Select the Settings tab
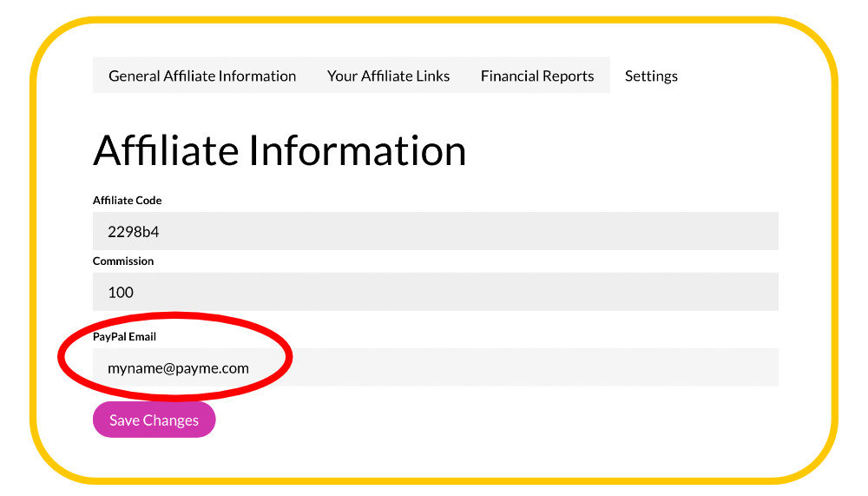Viewport: 868px width, 496px height. click(x=651, y=76)
